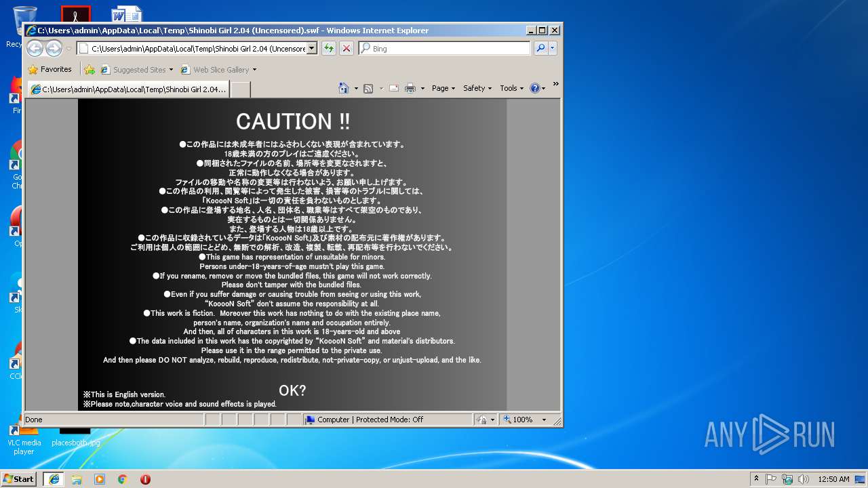Expand the address bar autocomplete dropdown

(x=312, y=48)
